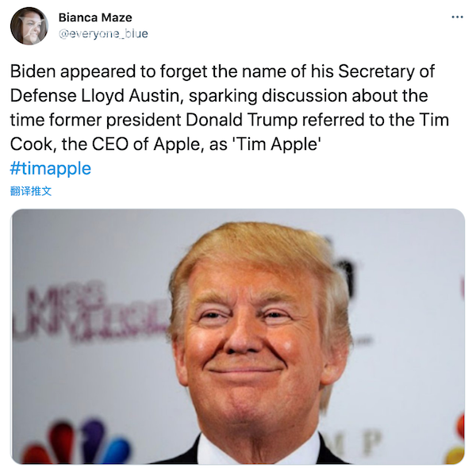Click the colored logo at photo's right edge
Screen dimensions: 476x472
[x=455, y=439]
